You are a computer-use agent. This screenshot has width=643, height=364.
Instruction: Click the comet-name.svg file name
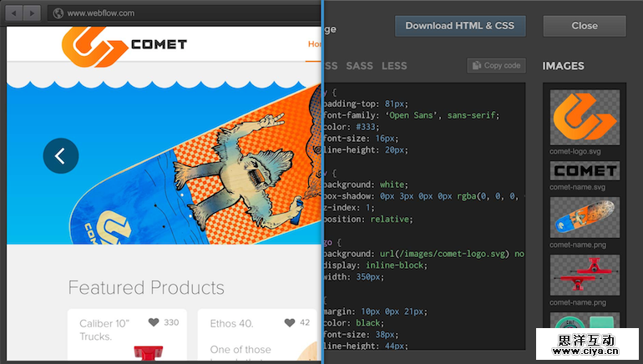coord(577,187)
